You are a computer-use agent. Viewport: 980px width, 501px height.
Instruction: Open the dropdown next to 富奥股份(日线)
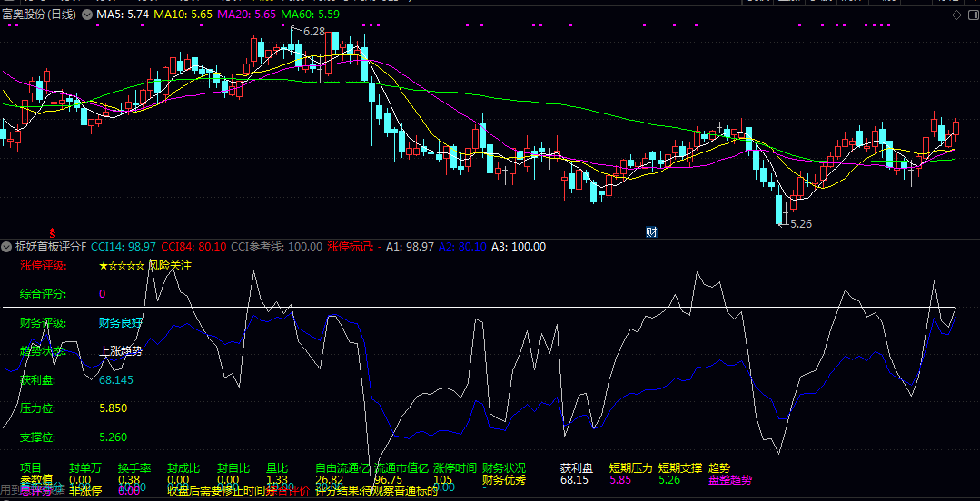87,14
